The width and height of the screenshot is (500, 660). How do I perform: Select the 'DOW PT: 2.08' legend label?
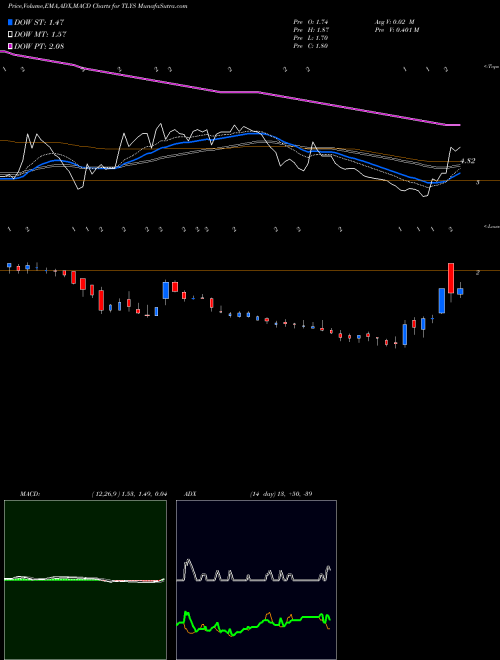pyautogui.click(x=39, y=46)
